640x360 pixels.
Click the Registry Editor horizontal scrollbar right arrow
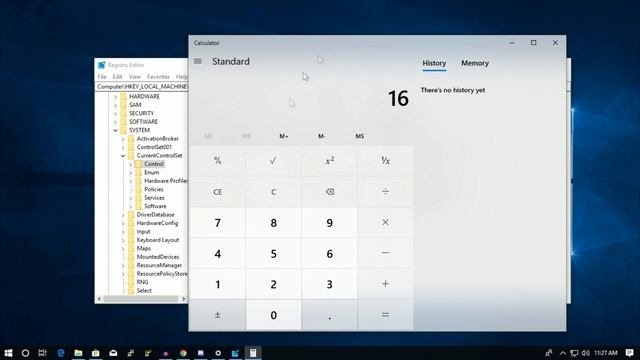[x=183, y=299]
